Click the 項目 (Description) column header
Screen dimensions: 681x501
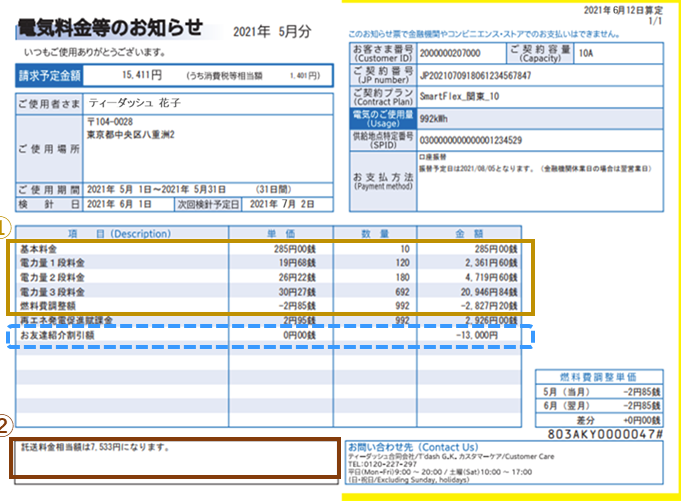[119, 234]
